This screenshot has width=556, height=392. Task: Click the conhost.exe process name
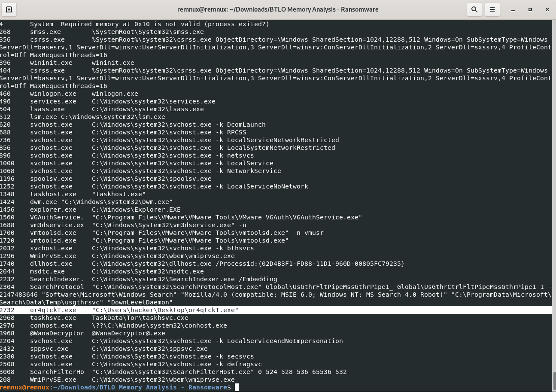[x=51, y=325]
